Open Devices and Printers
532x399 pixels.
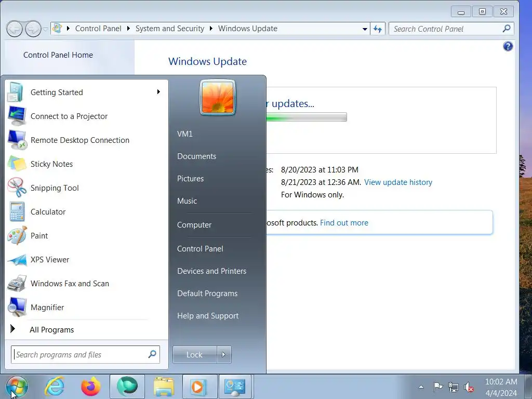212,271
